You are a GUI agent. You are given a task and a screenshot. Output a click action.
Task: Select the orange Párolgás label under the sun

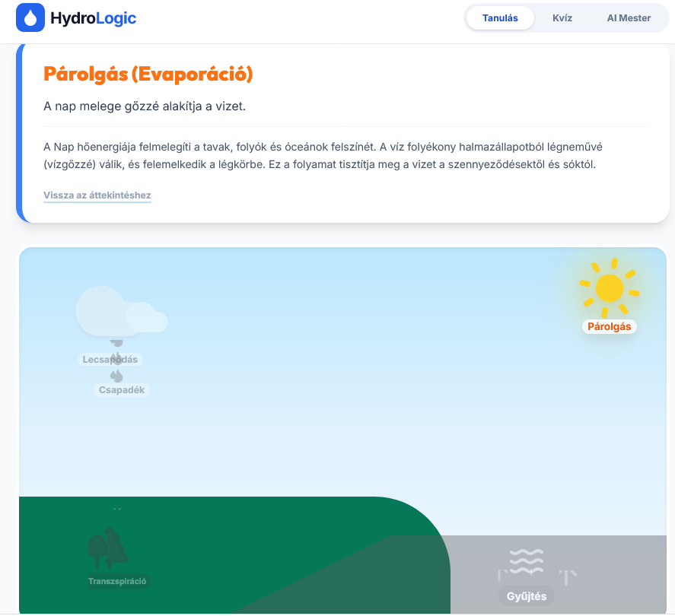[x=610, y=326]
